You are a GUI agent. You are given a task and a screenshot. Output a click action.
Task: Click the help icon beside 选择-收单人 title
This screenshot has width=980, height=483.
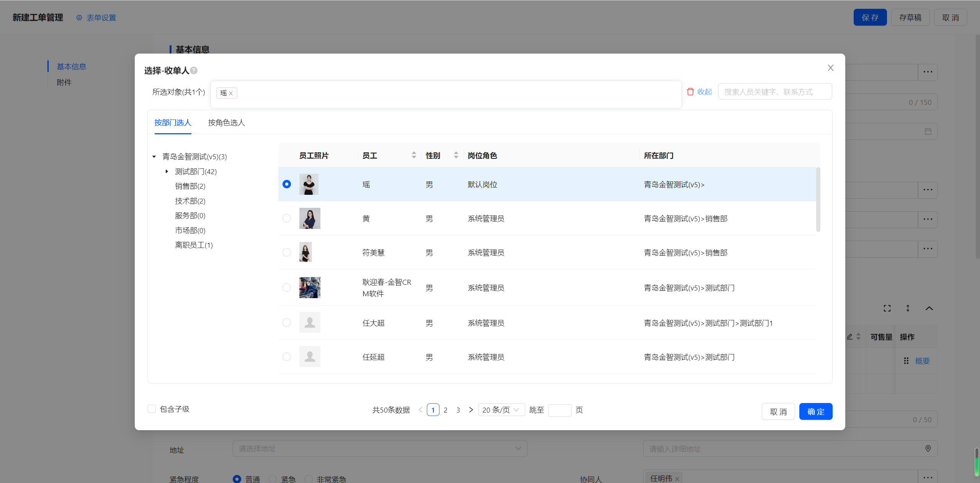coord(194,70)
